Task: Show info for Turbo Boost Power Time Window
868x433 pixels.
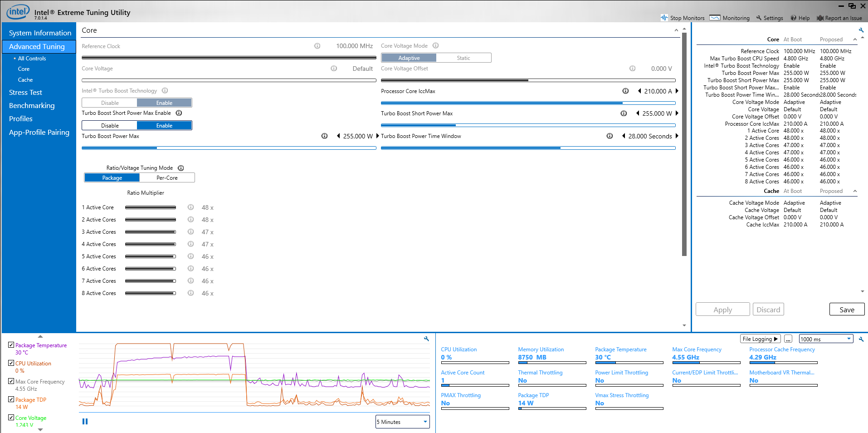Action: point(610,136)
